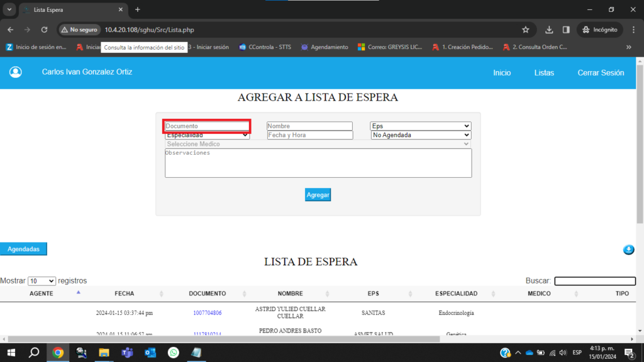Bookmark this page with star icon
This screenshot has width=644, height=362.
click(x=526, y=30)
